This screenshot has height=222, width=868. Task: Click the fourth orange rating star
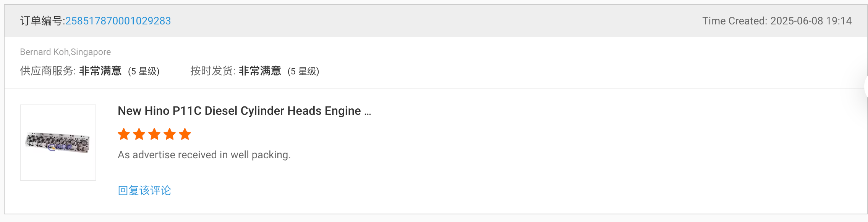[x=170, y=134]
